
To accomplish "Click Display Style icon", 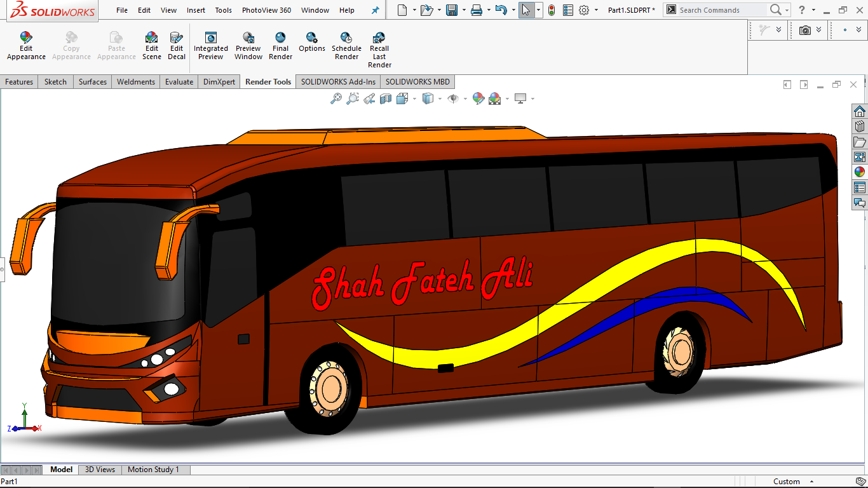I will (x=428, y=98).
